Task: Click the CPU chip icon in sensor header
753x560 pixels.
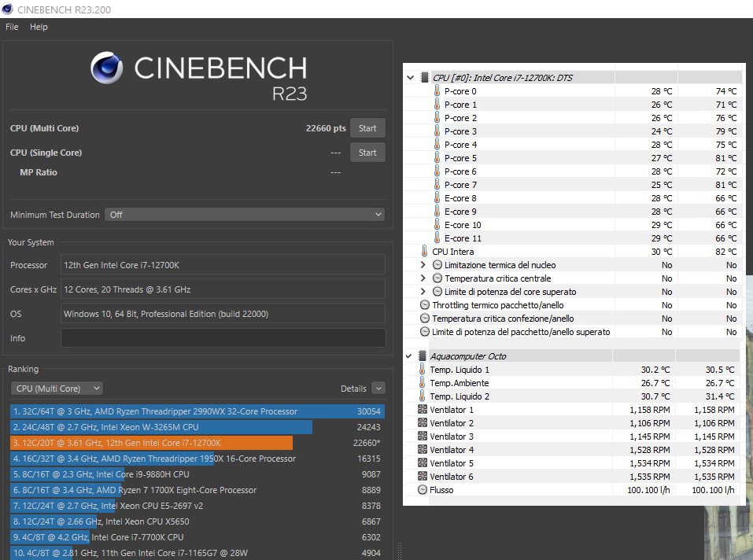Action: click(425, 77)
